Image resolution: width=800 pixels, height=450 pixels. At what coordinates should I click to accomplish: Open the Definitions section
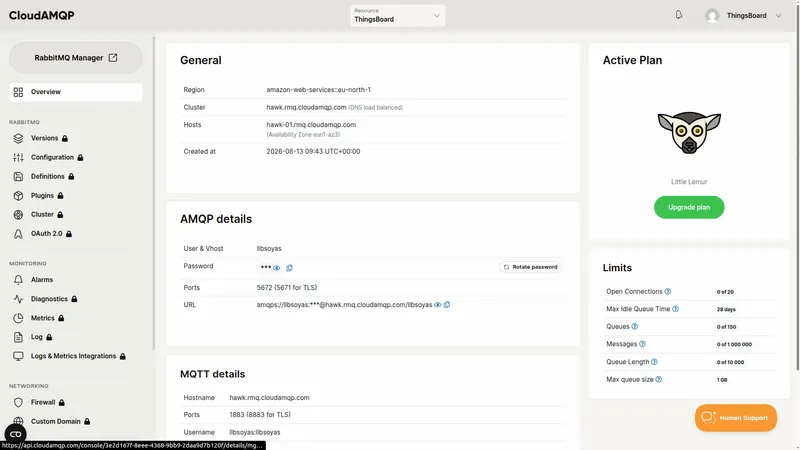coord(47,177)
